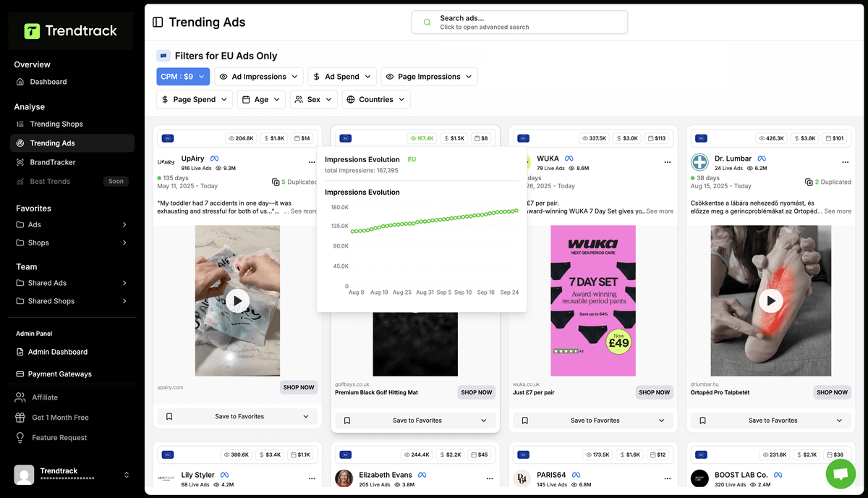This screenshot has height=498, width=868.
Task: Open UpAiry card three-dot menu
Action: (x=312, y=163)
